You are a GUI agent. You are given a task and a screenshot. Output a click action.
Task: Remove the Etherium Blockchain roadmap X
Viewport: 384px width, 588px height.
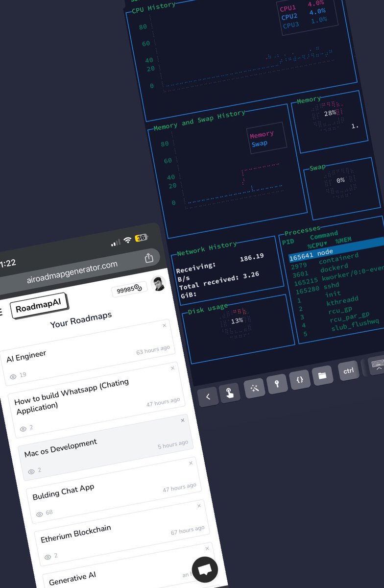point(199,505)
